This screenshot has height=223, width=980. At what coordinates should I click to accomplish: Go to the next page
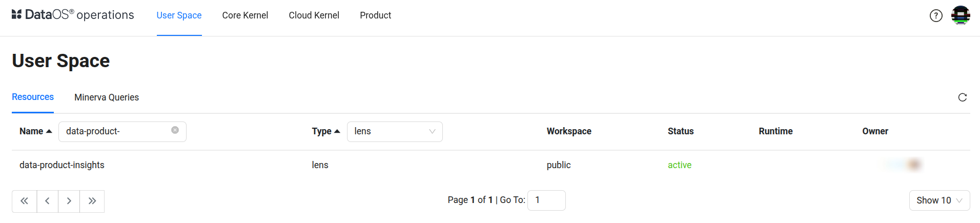coord(69,201)
